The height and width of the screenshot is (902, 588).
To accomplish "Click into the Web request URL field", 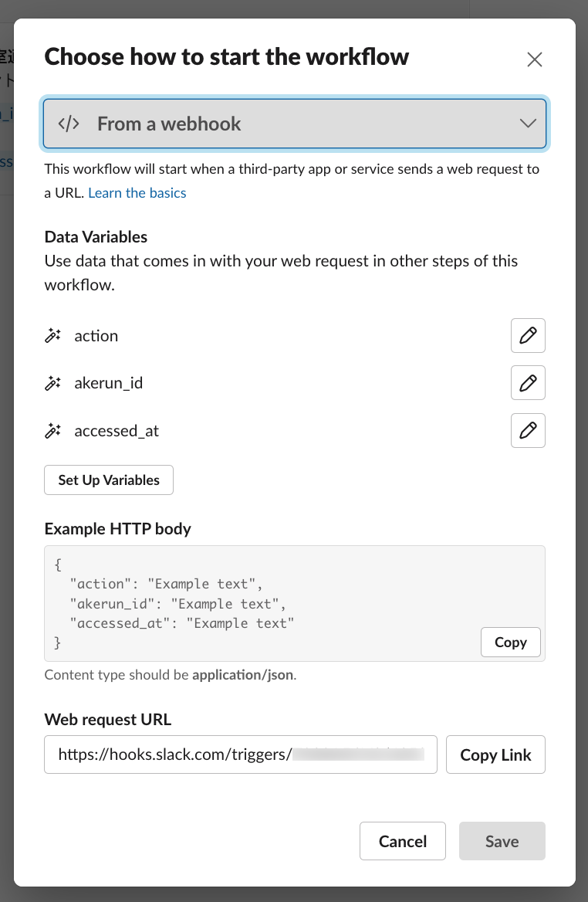I will coord(241,754).
